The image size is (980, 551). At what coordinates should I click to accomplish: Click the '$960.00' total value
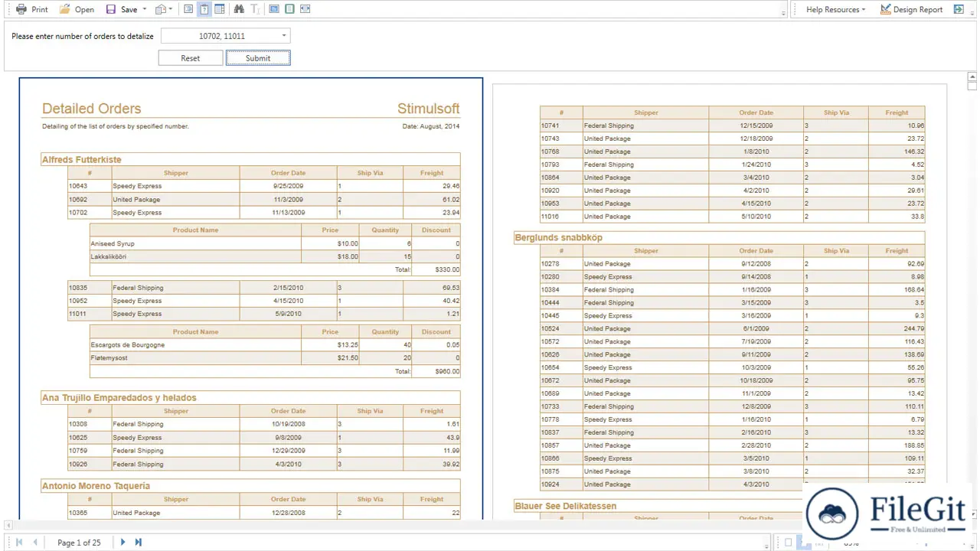click(x=447, y=371)
